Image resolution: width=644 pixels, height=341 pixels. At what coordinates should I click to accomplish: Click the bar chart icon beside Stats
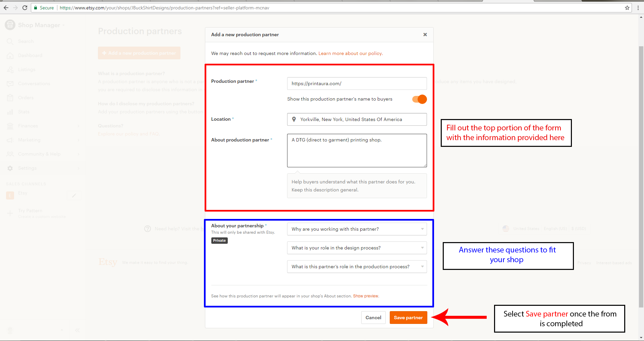click(x=10, y=112)
